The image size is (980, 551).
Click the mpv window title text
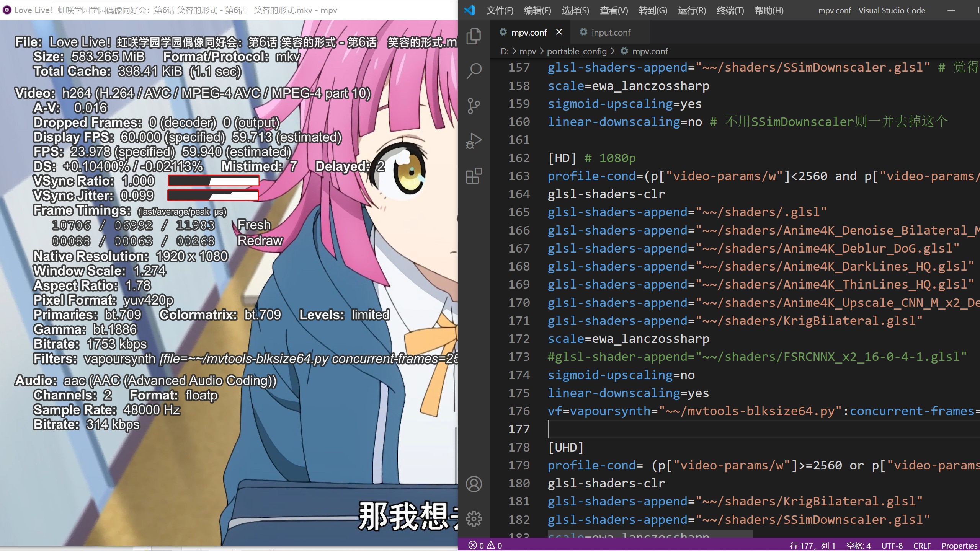[176, 10]
